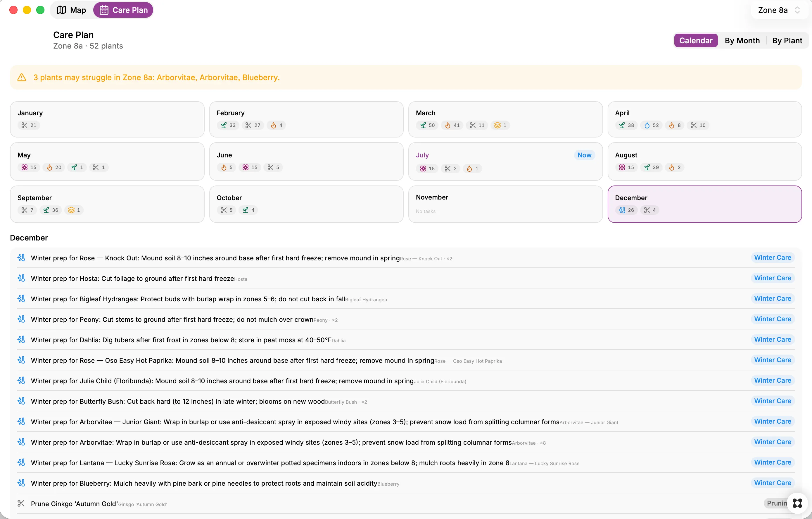
Task: Select the Bigleaf Hydrangea winter prep task
Action: (x=406, y=299)
